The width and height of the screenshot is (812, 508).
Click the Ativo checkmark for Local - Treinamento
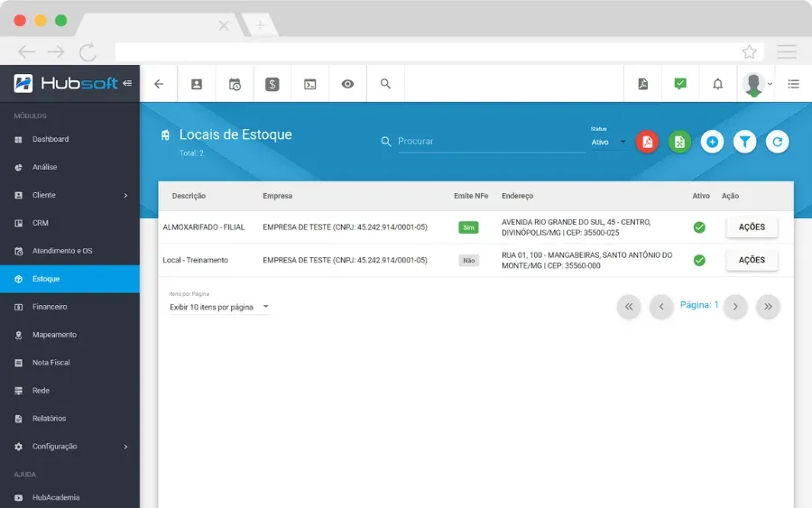699,261
